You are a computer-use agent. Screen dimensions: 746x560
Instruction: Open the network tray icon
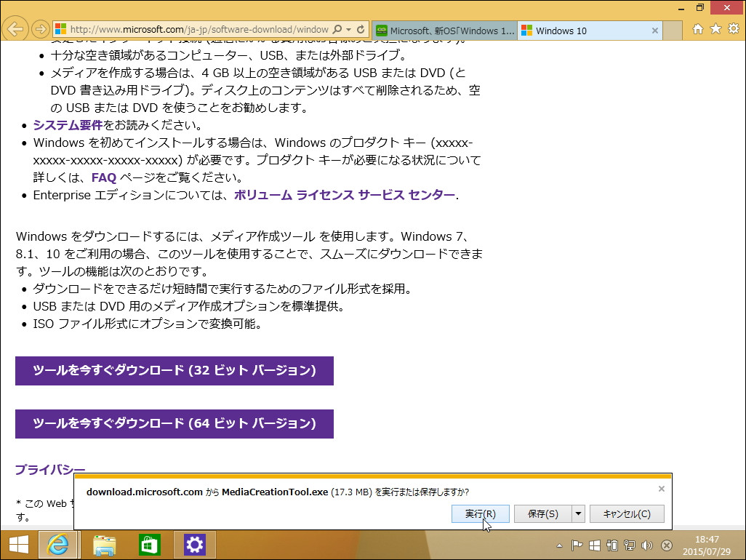coord(630,545)
